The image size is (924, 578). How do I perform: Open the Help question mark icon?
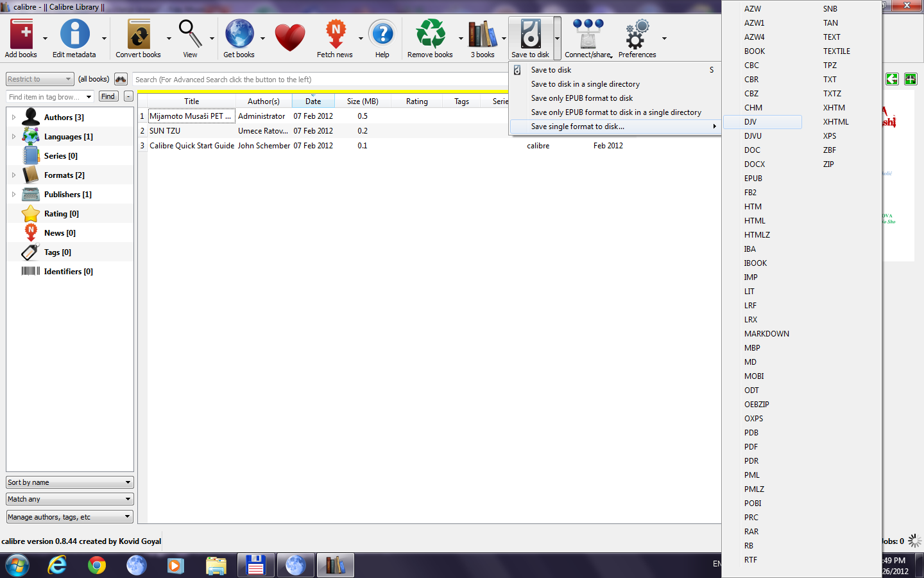tap(382, 34)
